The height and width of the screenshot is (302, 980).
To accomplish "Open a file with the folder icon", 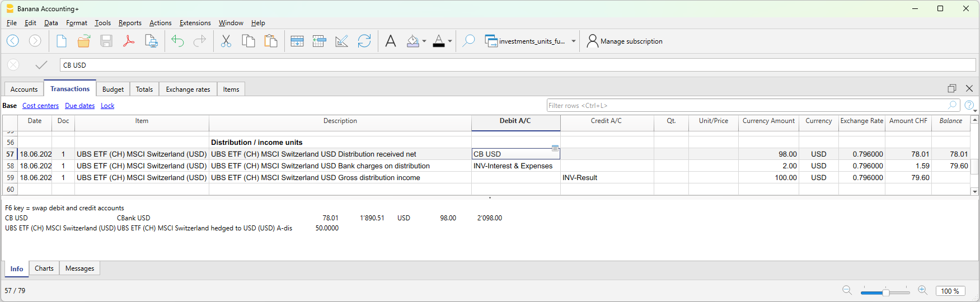I will point(84,41).
